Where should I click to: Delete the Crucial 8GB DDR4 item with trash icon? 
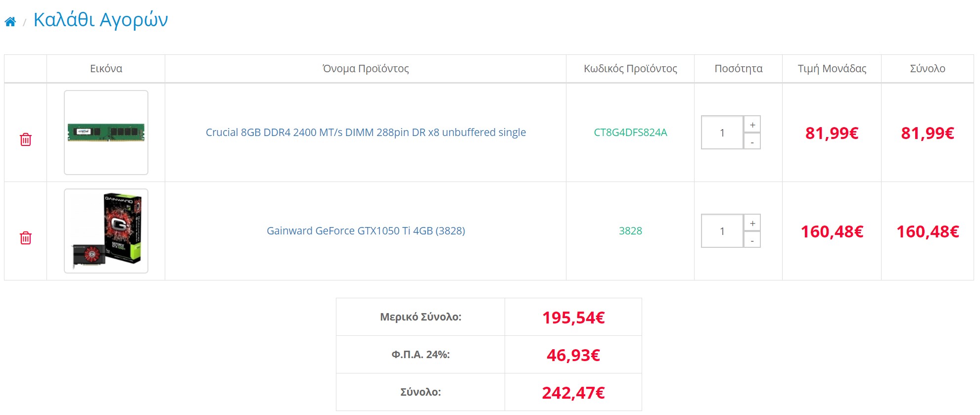pyautogui.click(x=26, y=139)
